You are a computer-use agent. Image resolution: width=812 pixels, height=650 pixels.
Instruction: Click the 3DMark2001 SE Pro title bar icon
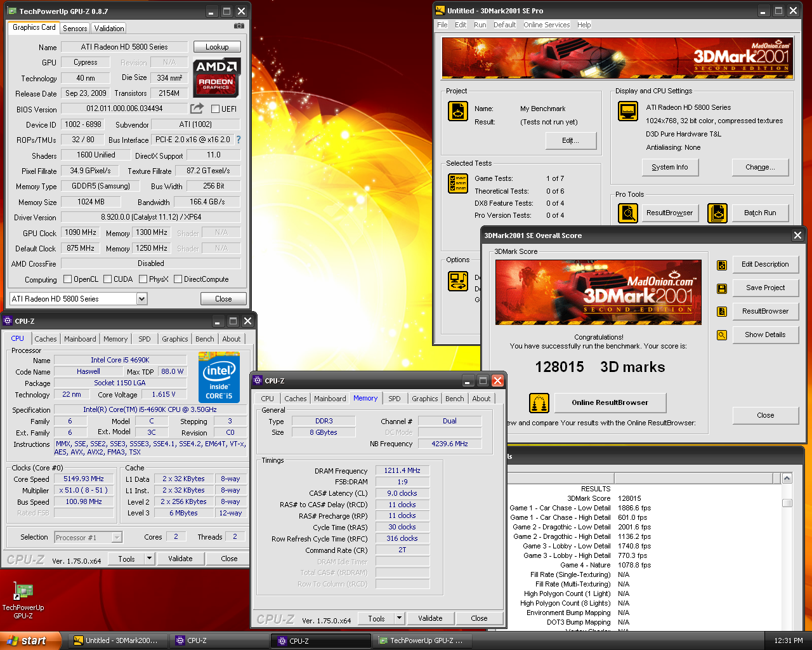pos(440,10)
